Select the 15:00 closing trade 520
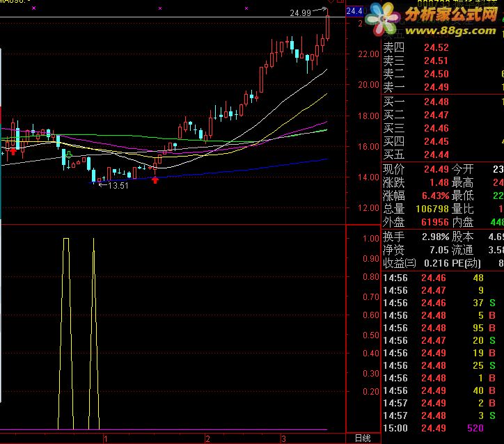The width and height of the screenshot is (504, 444). (x=443, y=428)
